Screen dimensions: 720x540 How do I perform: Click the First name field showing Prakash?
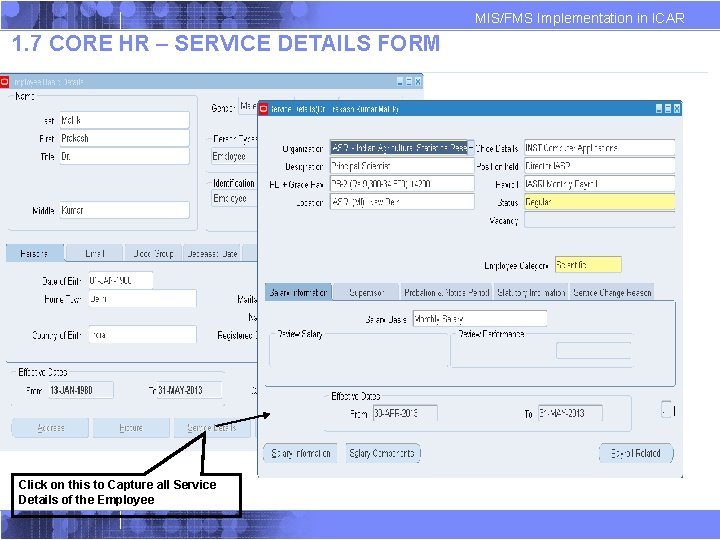pyautogui.click(x=124, y=138)
